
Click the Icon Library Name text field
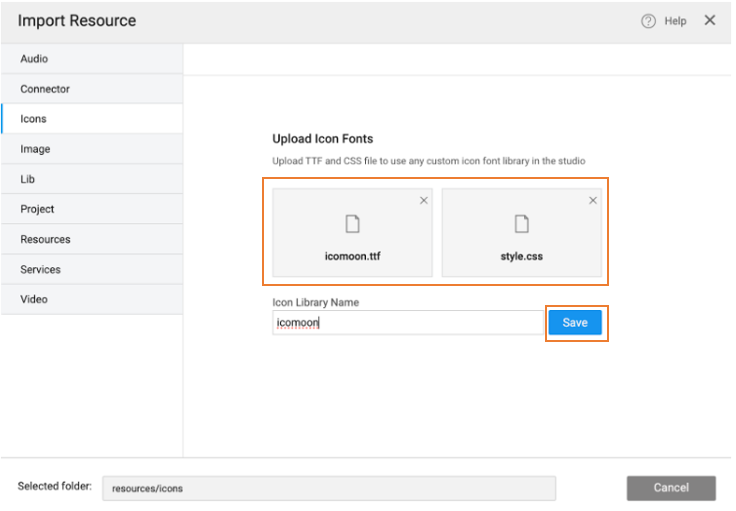[408, 323]
